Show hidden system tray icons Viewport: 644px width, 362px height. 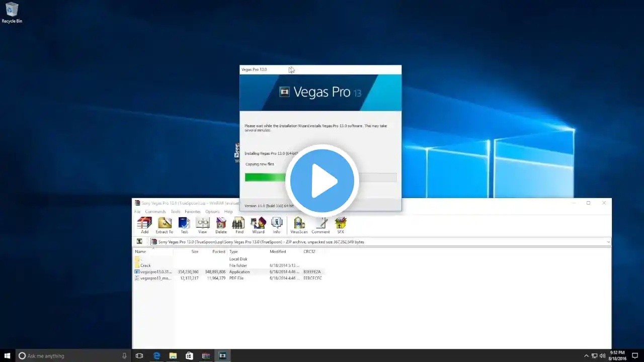click(586, 355)
